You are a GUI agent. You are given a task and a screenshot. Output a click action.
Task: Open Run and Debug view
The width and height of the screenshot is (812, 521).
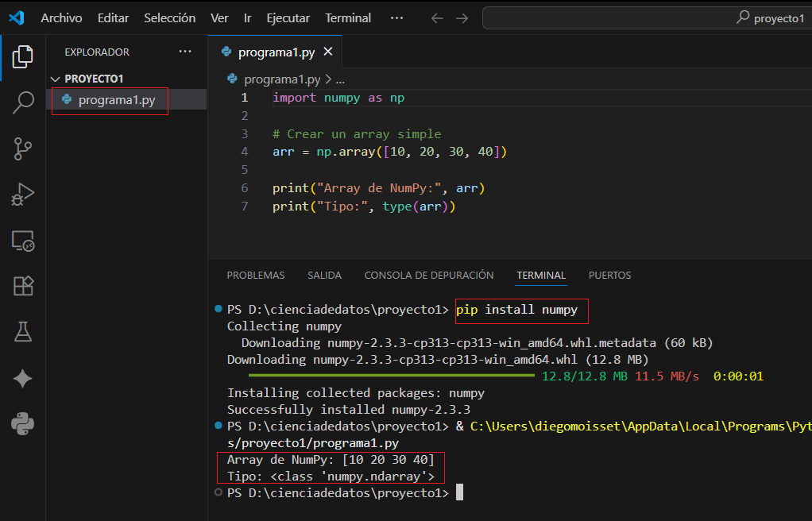[x=23, y=194]
